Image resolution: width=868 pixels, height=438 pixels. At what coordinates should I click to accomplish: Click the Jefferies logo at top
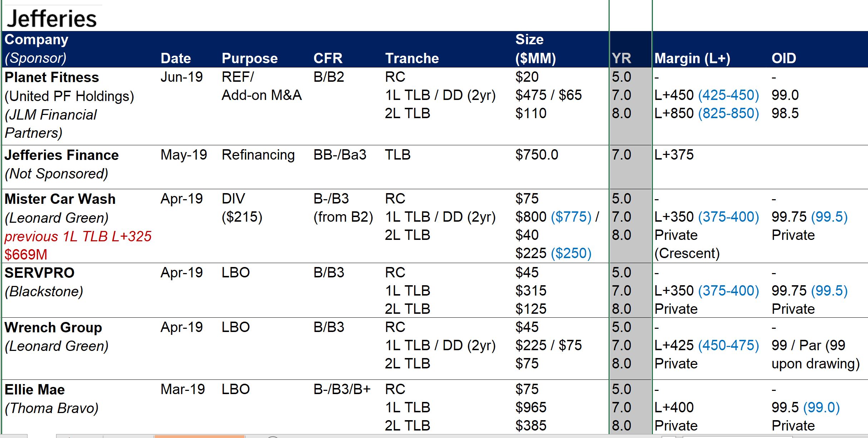click(x=52, y=18)
